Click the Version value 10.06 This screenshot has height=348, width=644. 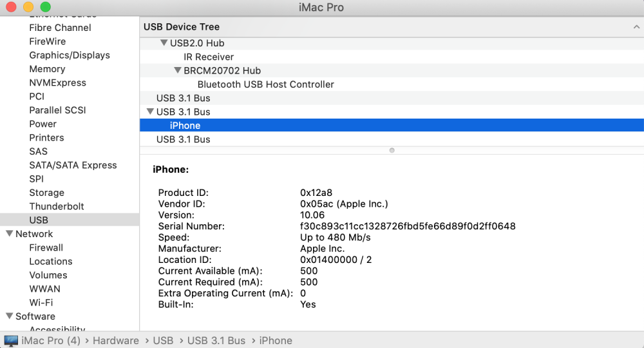[x=312, y=215]
